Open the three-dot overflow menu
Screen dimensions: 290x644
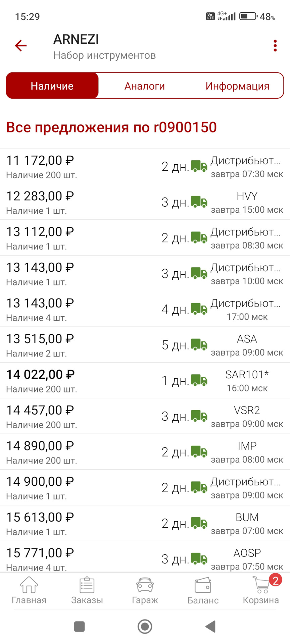pyautogui.click(x=275, y=46)
